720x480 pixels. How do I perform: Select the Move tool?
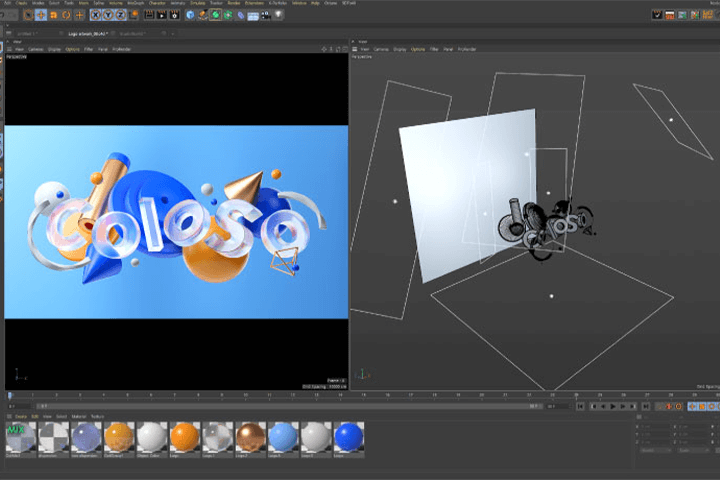tap(41, 15)
